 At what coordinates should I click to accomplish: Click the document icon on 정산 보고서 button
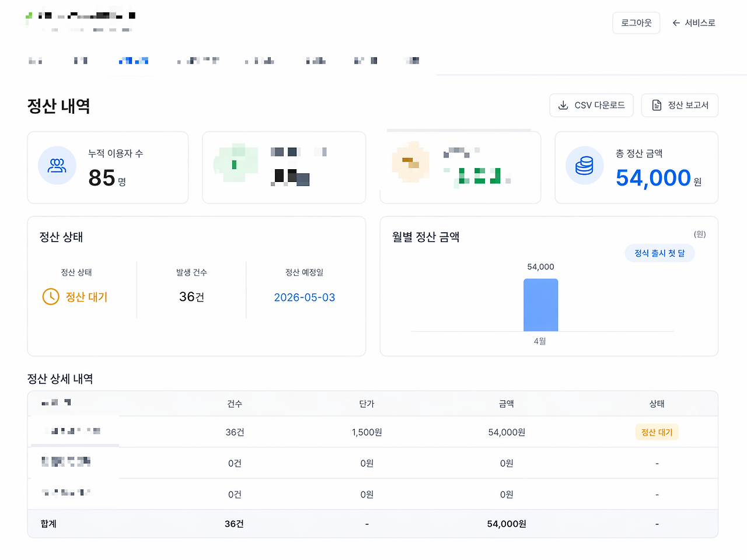[x=656, y=105]
